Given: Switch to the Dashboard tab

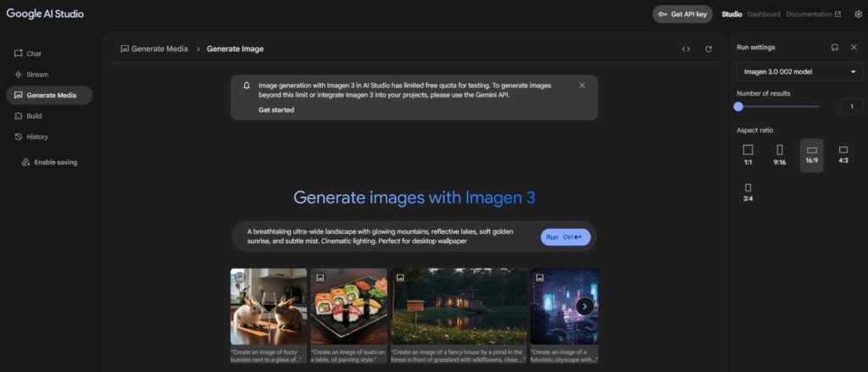Looking at the screenshot, I should coord(764,14).
